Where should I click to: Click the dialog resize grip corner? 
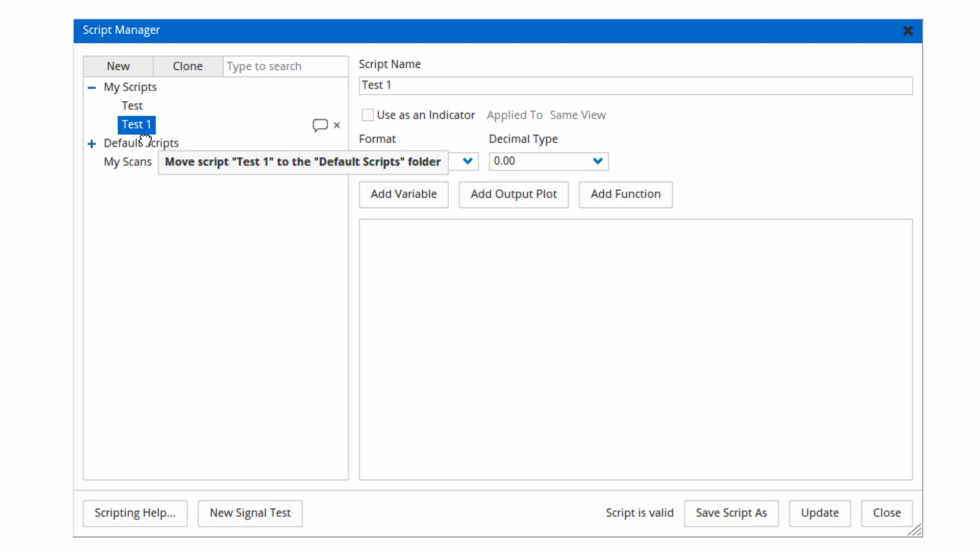coord(914,530)
